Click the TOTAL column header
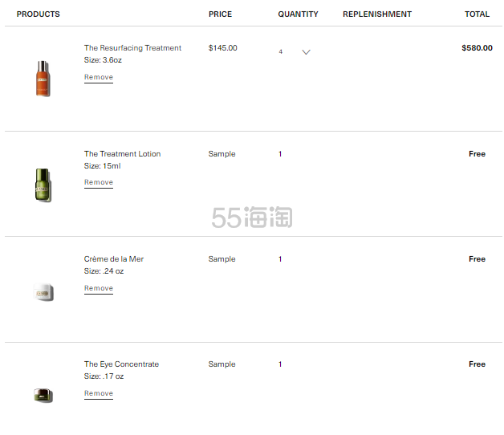Viewport: 504px width, 435px height. [x=477, y=14]
